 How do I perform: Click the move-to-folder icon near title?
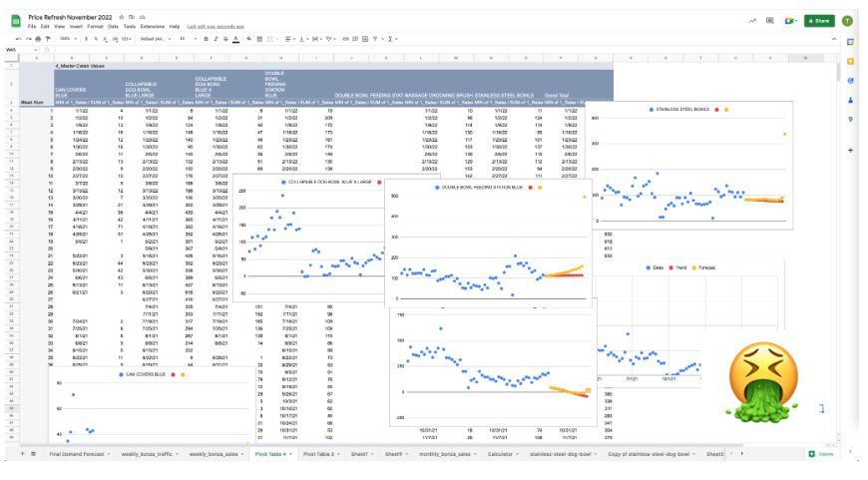(132, 17)
